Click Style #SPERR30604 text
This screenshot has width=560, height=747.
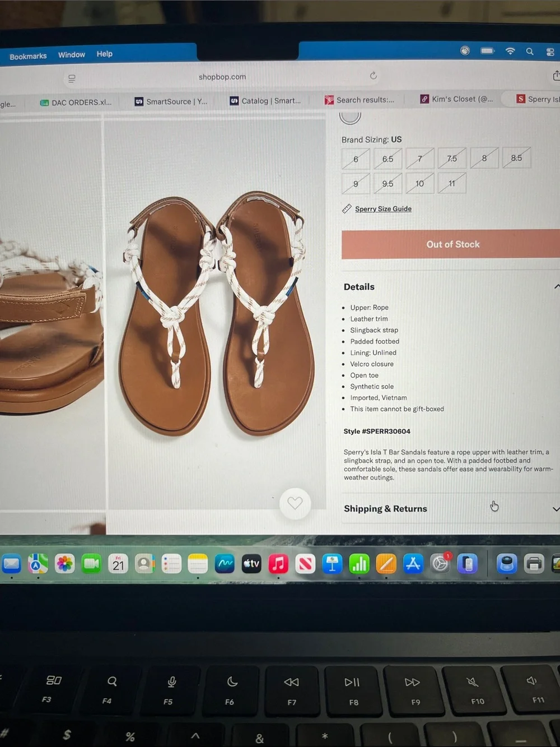coord(377,432)
